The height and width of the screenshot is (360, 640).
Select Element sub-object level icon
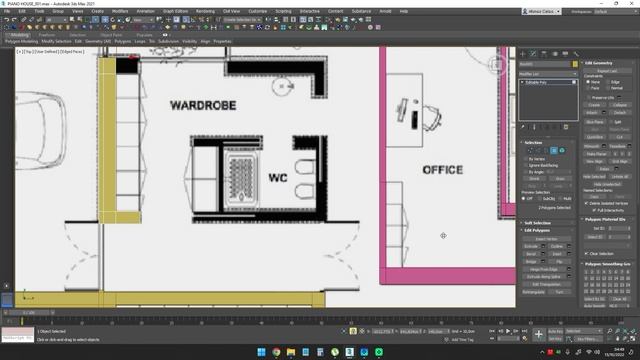coord(562,151)
